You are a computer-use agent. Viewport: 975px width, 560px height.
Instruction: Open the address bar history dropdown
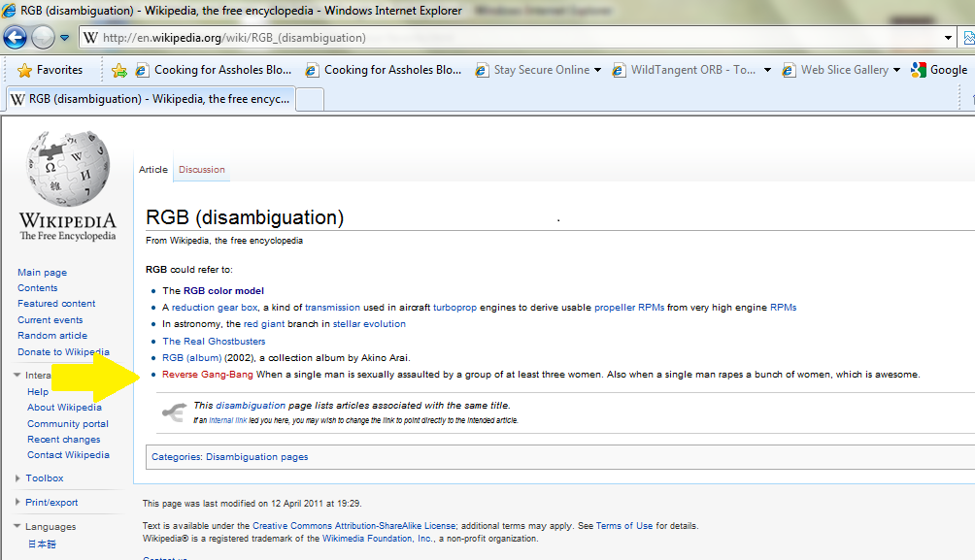(x=948, y=38)
